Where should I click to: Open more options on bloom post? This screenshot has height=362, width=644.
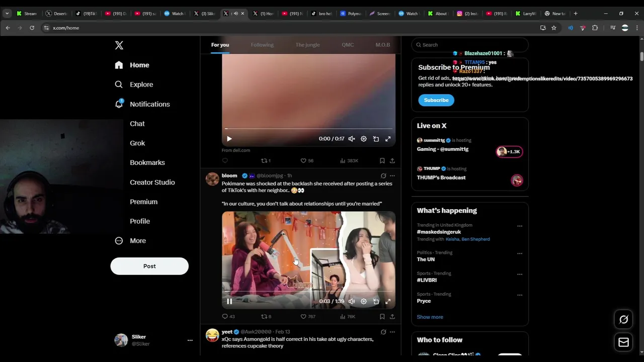click(x=392, y=176)
